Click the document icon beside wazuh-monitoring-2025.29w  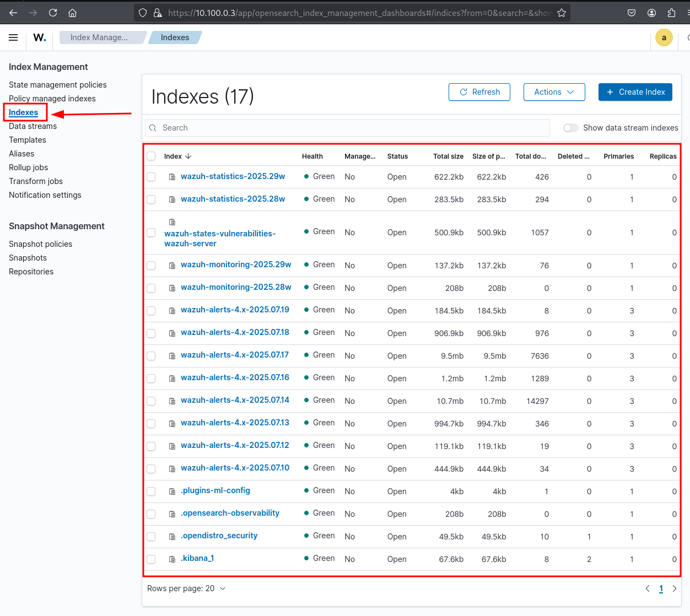point(172,266)
